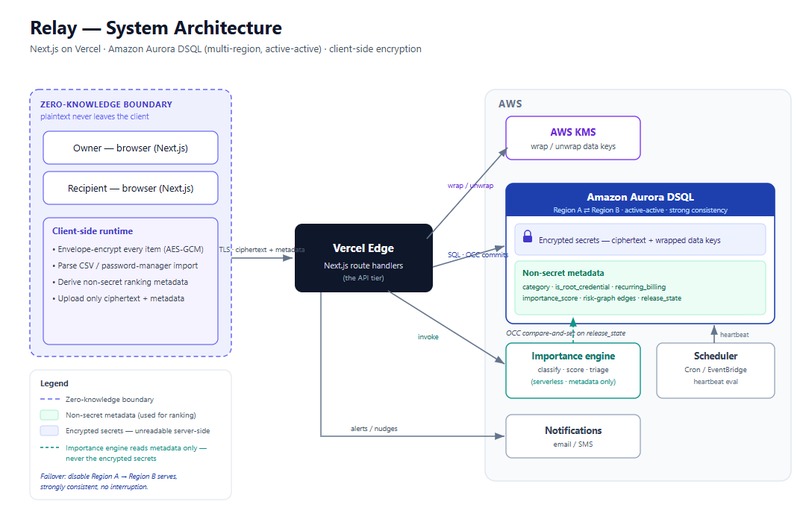806x522 pixels.
Task: Click the 'TLS · ciphertext + metadata' label
Action: tap(262, 250)
